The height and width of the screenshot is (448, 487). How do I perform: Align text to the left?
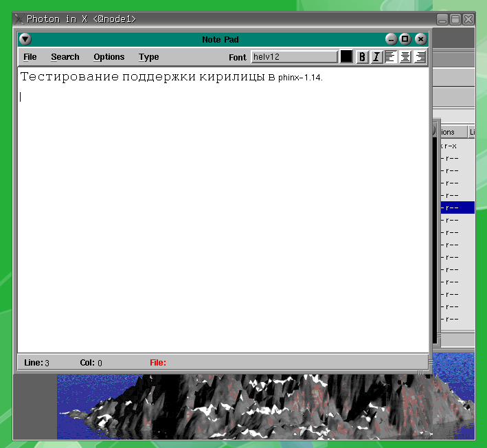click(390, 57)
